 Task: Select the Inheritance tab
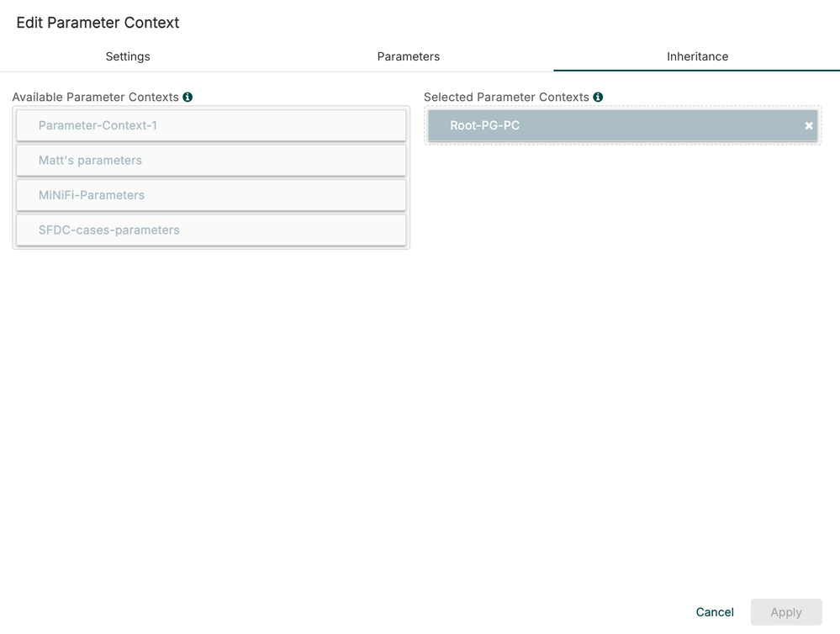(x=697, y=56)
